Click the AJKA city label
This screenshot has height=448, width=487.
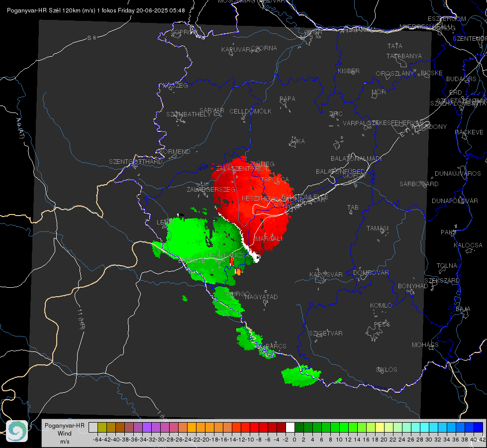(297, 141)
